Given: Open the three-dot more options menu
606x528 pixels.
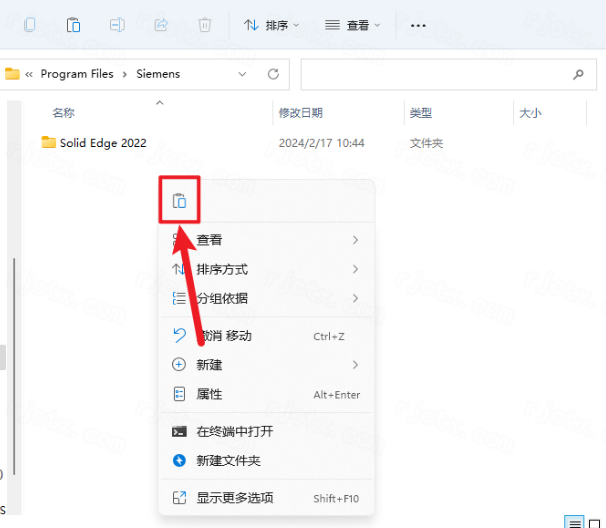Looking at the screenshot, I should (419, 24).
